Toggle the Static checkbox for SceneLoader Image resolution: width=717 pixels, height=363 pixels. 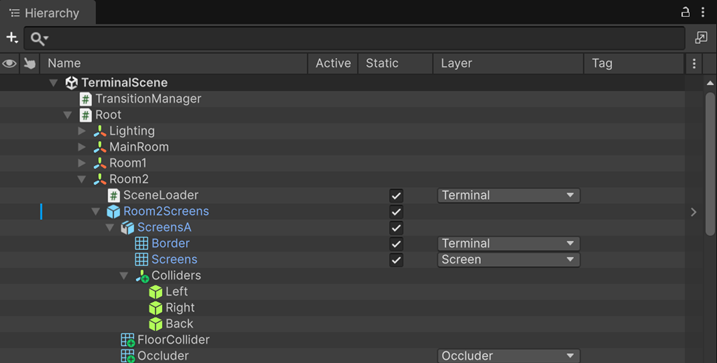(x=396, y=196)
